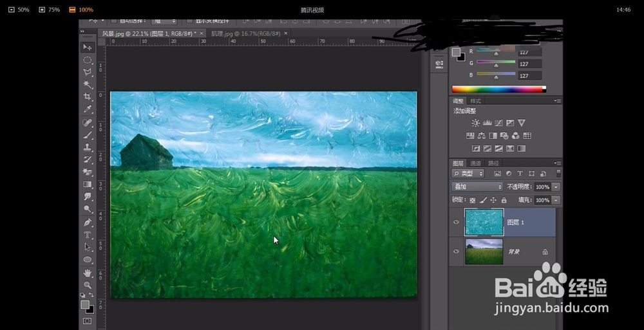The image size is (644, 330).
Task: Add Levels adjustment histogram icon
Action: (x=487, y=123)
